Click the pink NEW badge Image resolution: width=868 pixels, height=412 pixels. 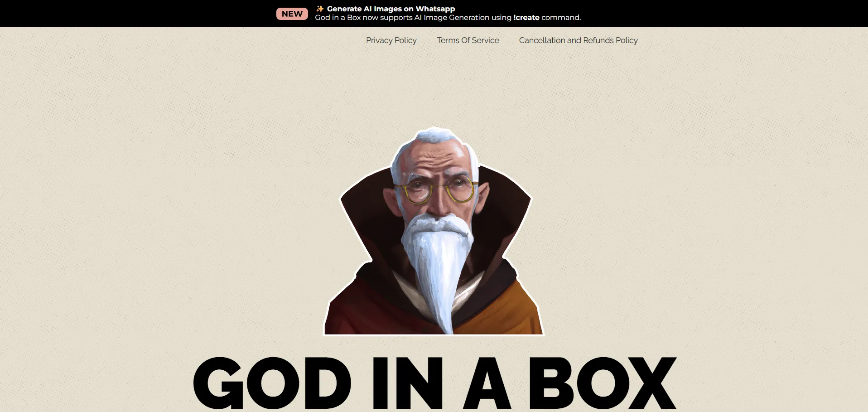tap(292, 14)
